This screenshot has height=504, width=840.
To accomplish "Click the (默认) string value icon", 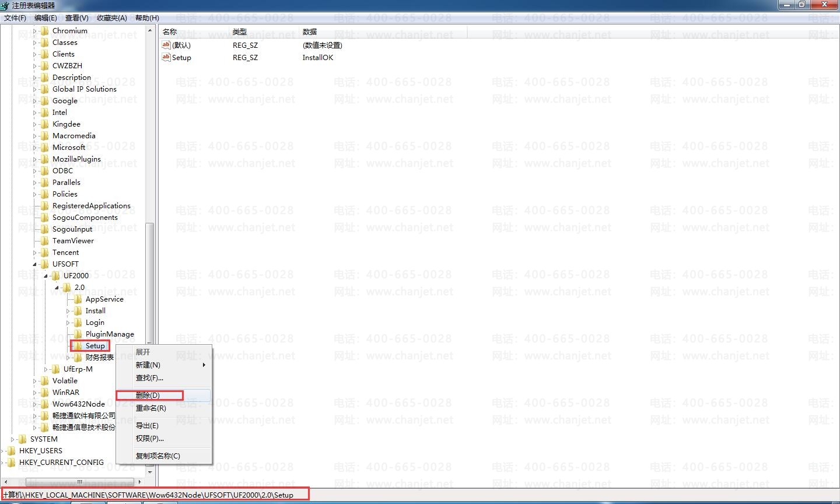I will click(166, 45).
